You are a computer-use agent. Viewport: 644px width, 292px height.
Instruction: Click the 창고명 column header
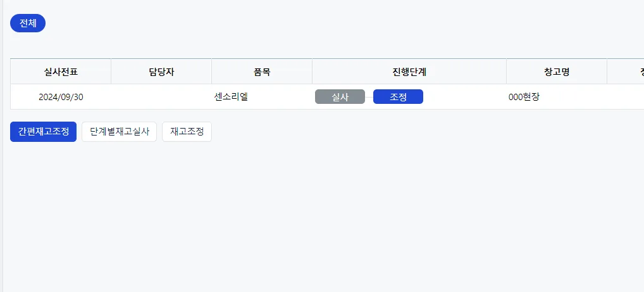pos(557,72)
